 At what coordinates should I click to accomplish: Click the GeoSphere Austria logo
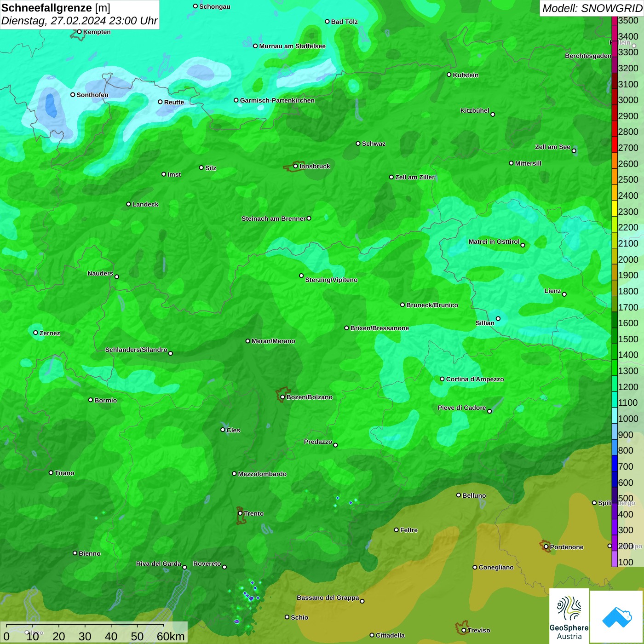(x=569, y=616)
